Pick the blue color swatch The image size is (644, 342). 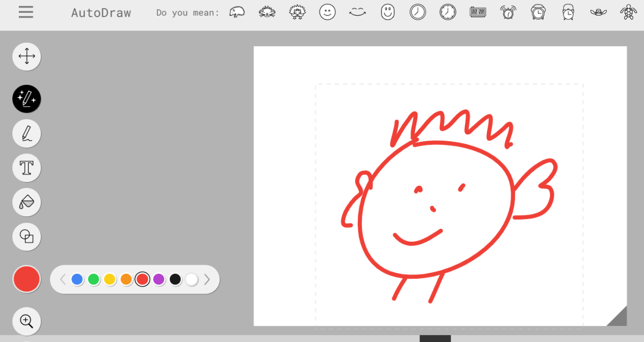click(77, 279)
